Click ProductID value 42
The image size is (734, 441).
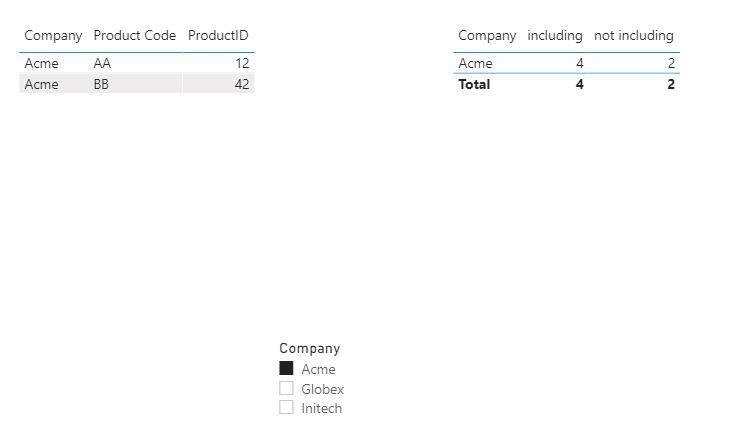[x=242, y=84]
